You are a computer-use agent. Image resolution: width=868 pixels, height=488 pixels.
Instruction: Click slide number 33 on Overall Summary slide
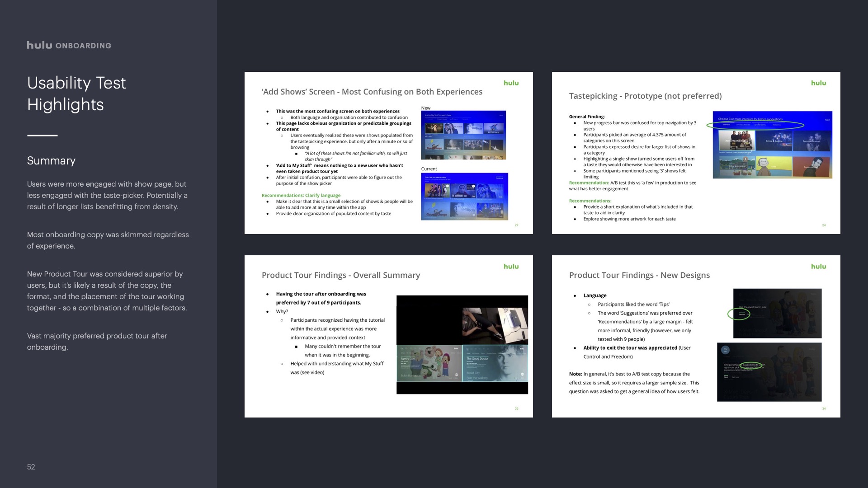(x=516, y=408)
